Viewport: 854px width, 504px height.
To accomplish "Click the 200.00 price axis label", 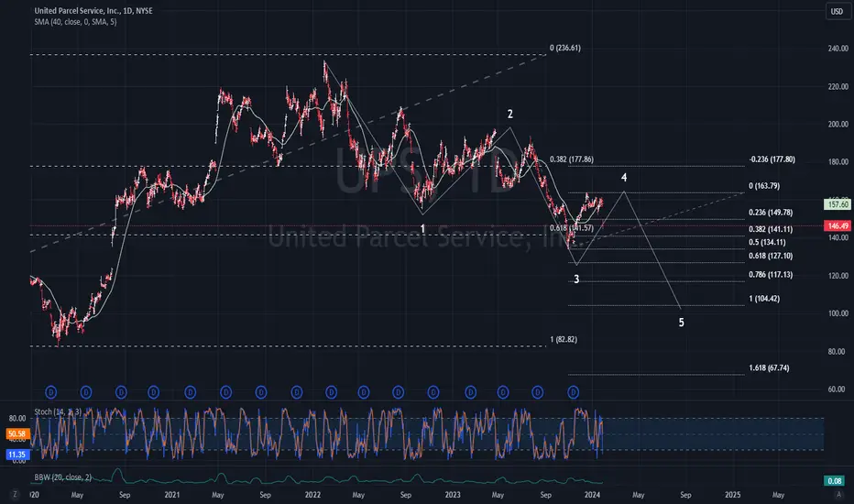I will (838, 125).
